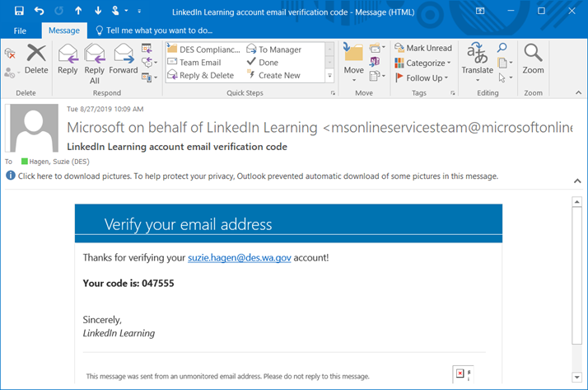Open Manage Quick Steps dialog launcher
Image resolution: width=588 pixels, height=390 pixels.
(x=333, y=92)
